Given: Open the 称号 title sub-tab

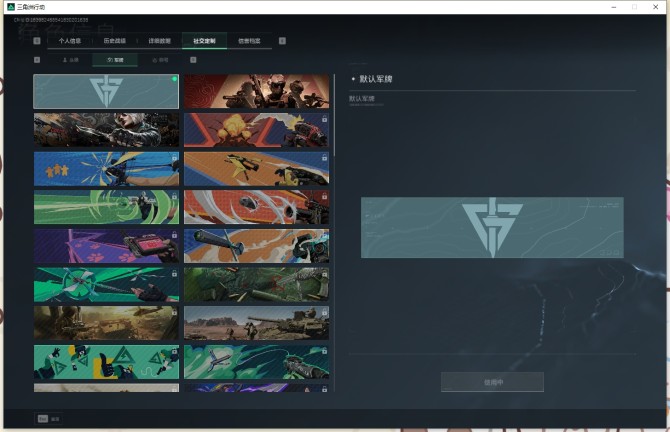Looking at the screenshot, I should (160, 60).
